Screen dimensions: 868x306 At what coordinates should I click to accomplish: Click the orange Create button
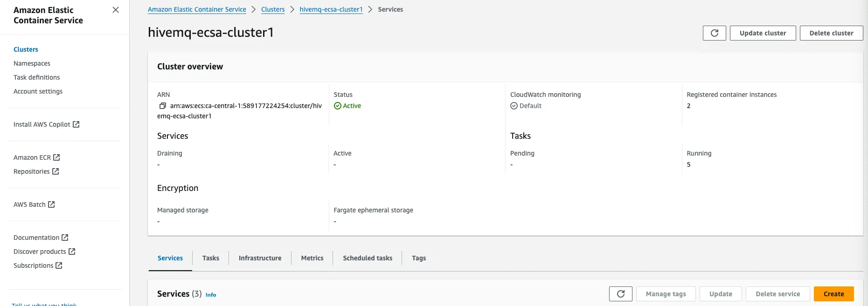pyautogui.click(x=833, y=294)
